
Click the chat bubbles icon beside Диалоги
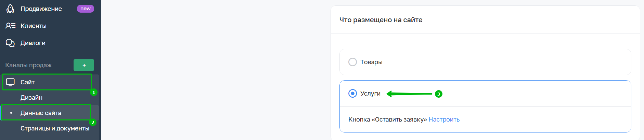[10, 43]
